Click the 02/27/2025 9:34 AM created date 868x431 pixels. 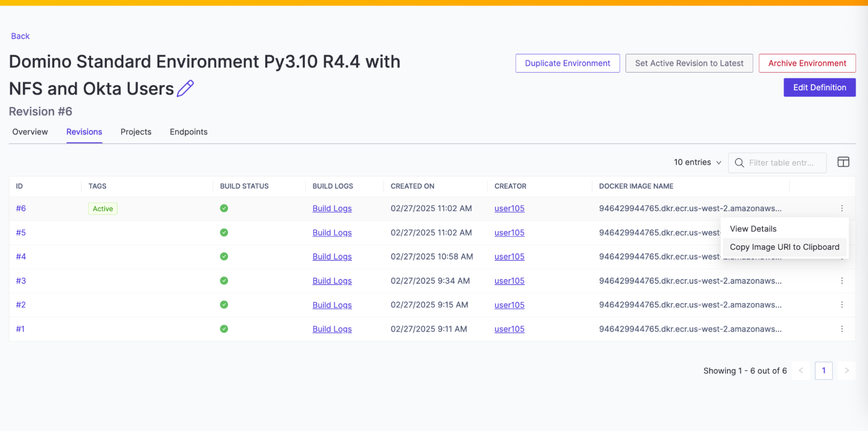(430, 281)
